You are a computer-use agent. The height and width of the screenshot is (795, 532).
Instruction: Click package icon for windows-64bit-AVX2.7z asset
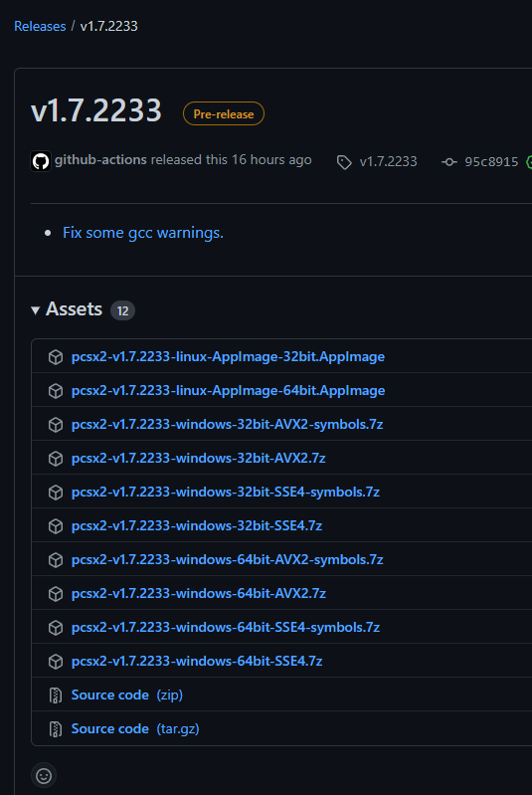point(56,594)
